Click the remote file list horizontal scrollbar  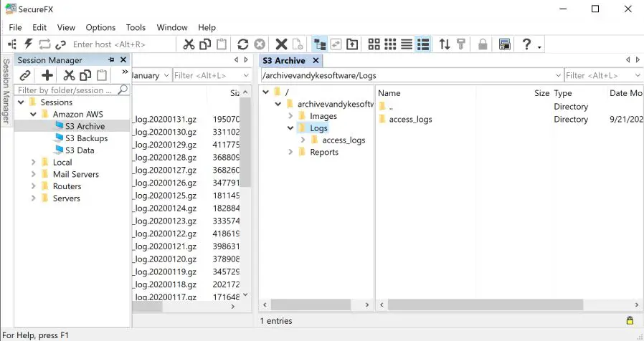point(485,304)
